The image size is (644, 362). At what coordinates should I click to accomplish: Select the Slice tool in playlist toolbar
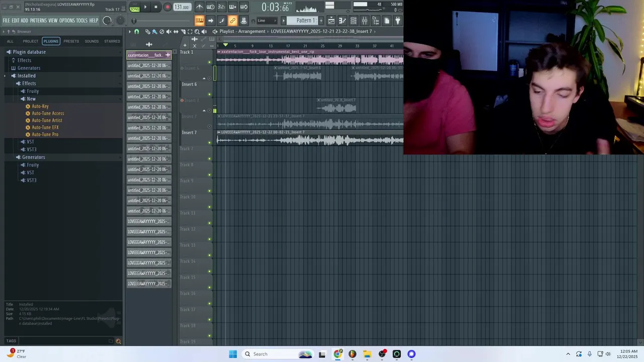(183, 32)
